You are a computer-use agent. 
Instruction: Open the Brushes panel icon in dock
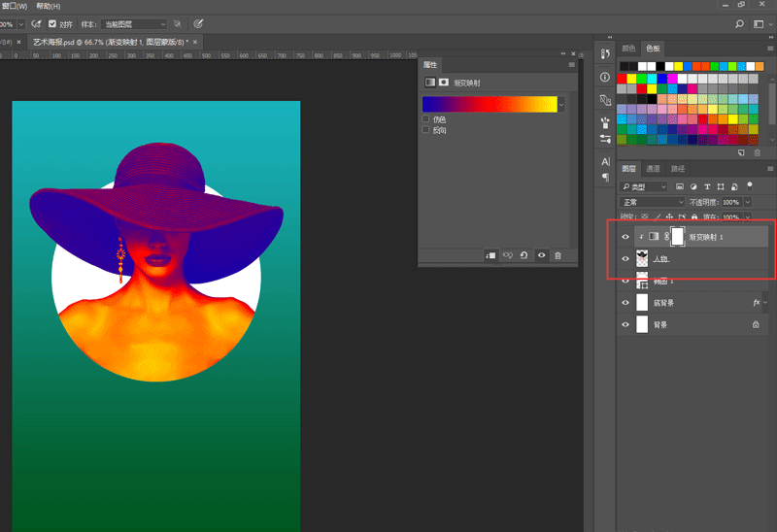point(605,122)
